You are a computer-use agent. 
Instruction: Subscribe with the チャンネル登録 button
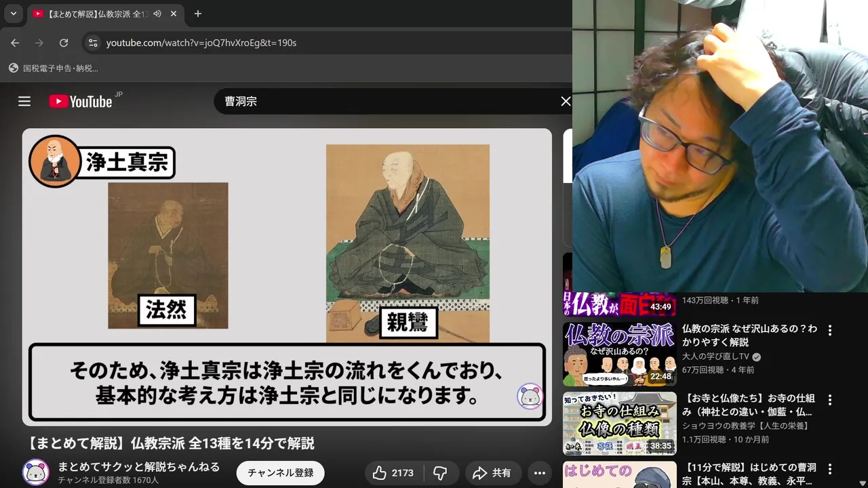tap(280, 472)
